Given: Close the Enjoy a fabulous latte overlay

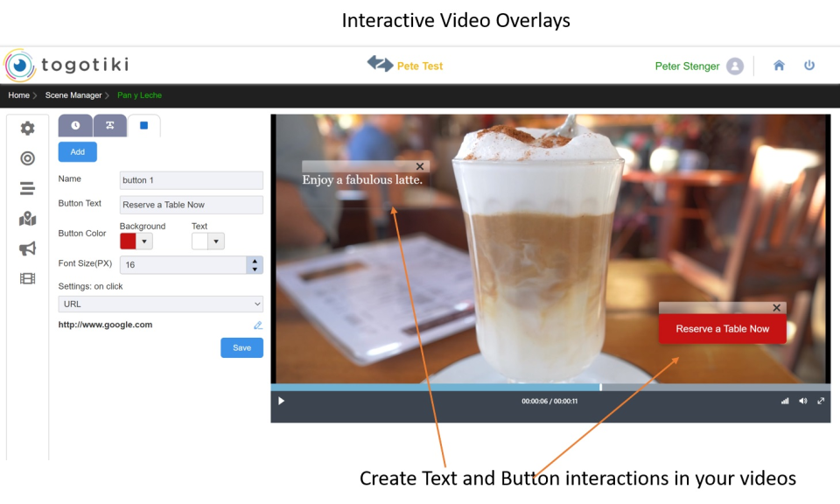Looking at the screenshot, I should (419, 165).
